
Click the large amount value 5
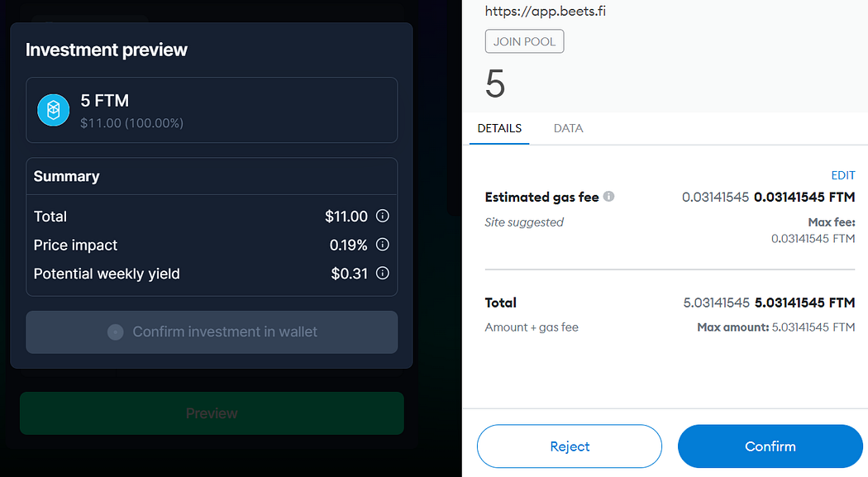coord(495,84)
